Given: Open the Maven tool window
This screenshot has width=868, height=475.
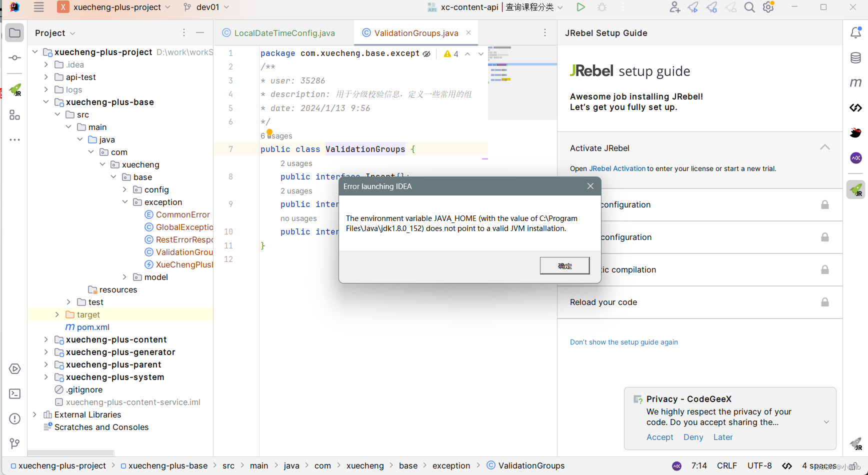Looking at the screenshot, I should (x=855, y=82).
